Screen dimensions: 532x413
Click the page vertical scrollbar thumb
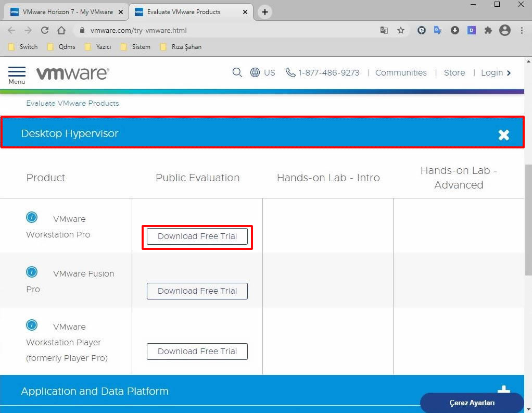pyautogui.click(x=528, y=220)
